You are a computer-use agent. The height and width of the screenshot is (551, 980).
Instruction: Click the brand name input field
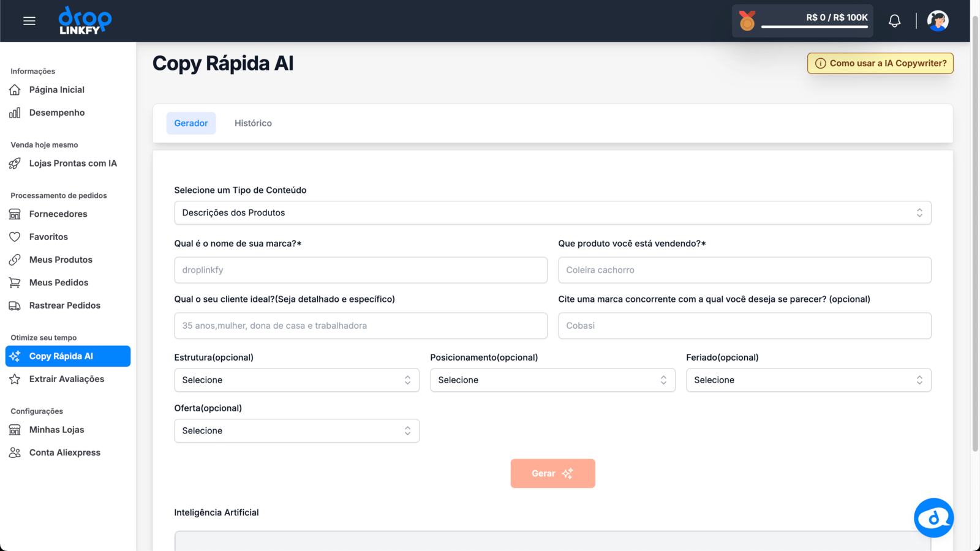361,270
